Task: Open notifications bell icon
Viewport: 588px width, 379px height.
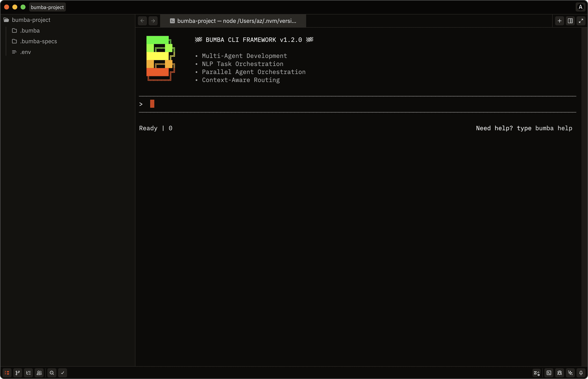Action: click(x=581, y=373)
